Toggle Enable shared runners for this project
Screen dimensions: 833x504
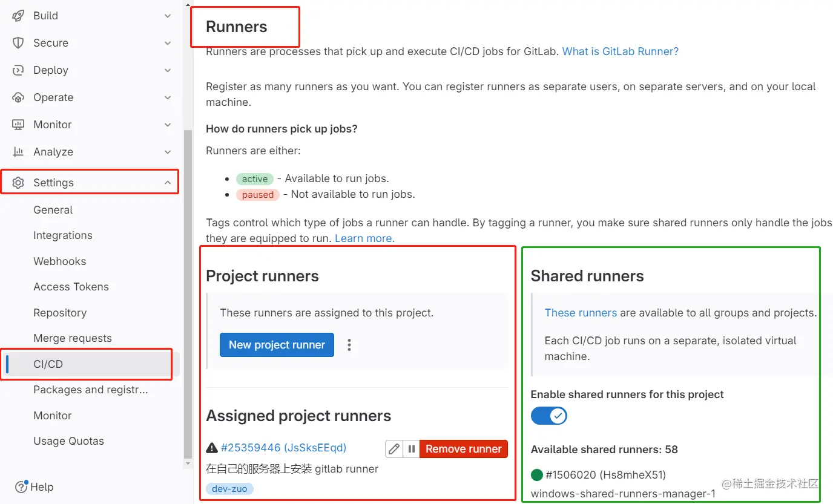(549, 416)
